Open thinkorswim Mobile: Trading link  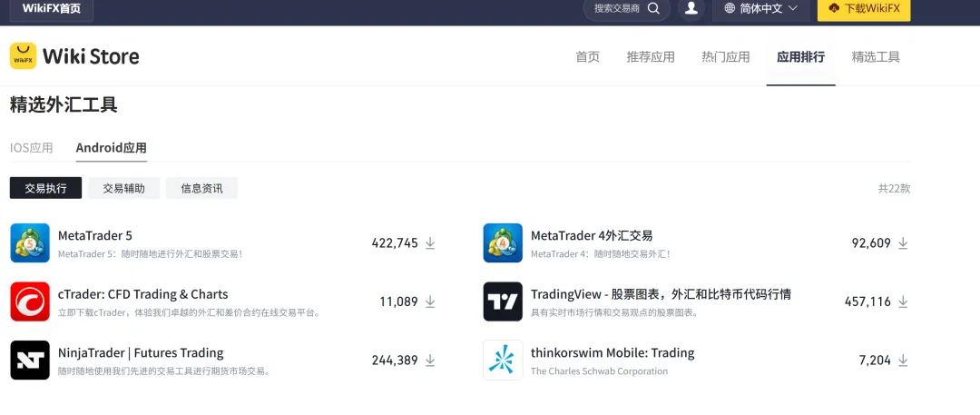(x=612, y=352)
